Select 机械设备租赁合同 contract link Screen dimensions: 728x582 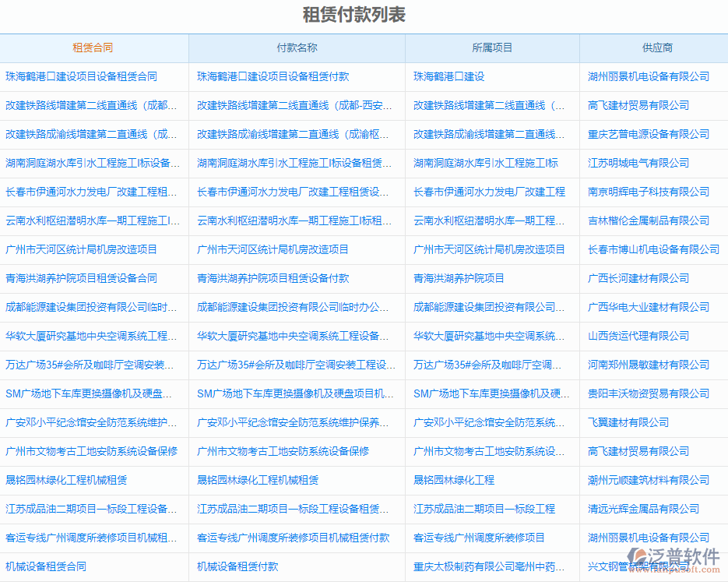tap(58, 566)
